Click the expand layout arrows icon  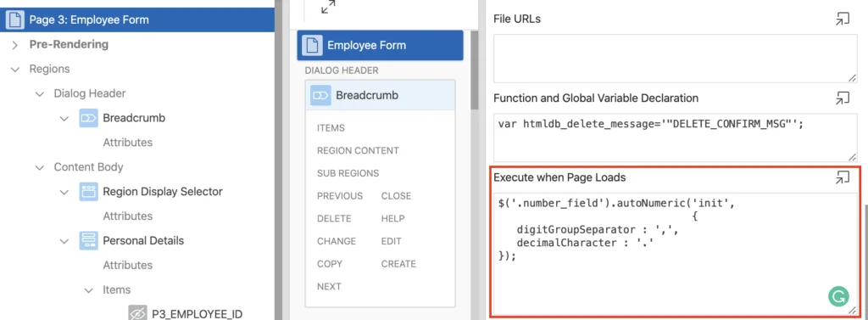pos(328,7)
